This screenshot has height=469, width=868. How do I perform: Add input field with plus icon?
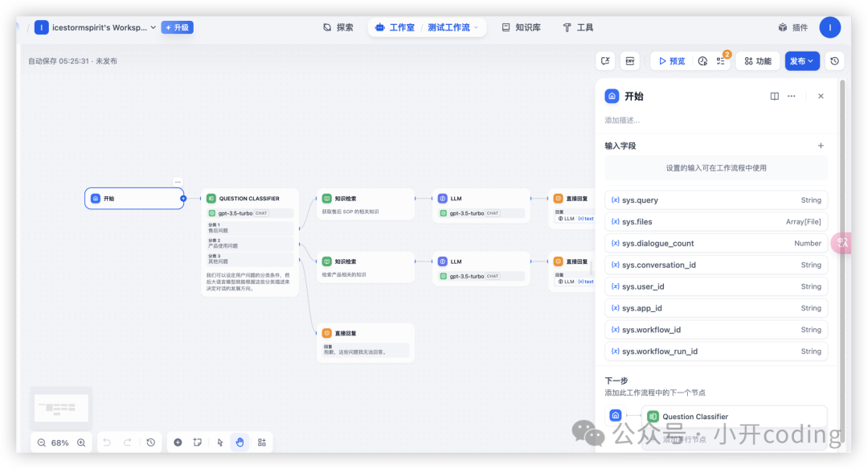point(821,146)
